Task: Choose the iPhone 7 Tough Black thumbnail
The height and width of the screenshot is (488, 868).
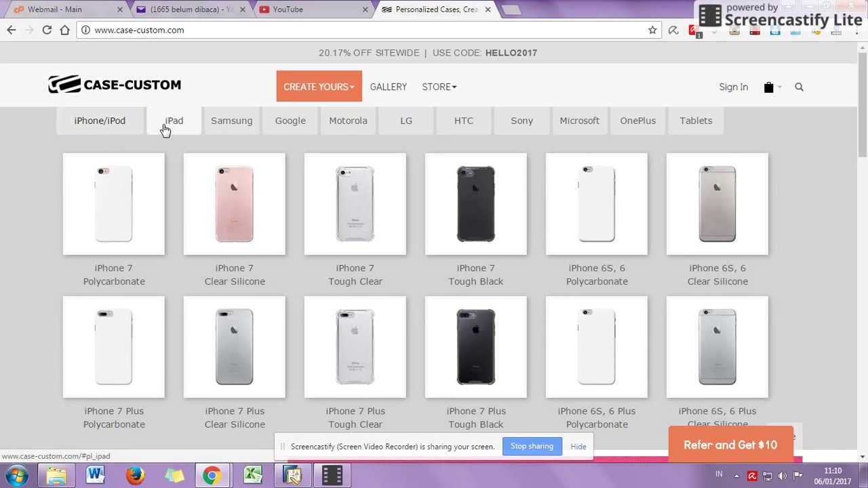Action: 476,204
